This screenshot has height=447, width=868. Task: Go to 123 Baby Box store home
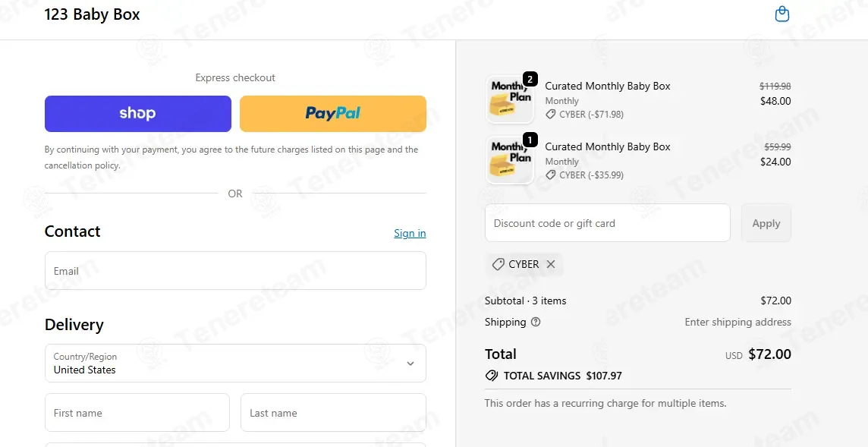coord(92,14)
